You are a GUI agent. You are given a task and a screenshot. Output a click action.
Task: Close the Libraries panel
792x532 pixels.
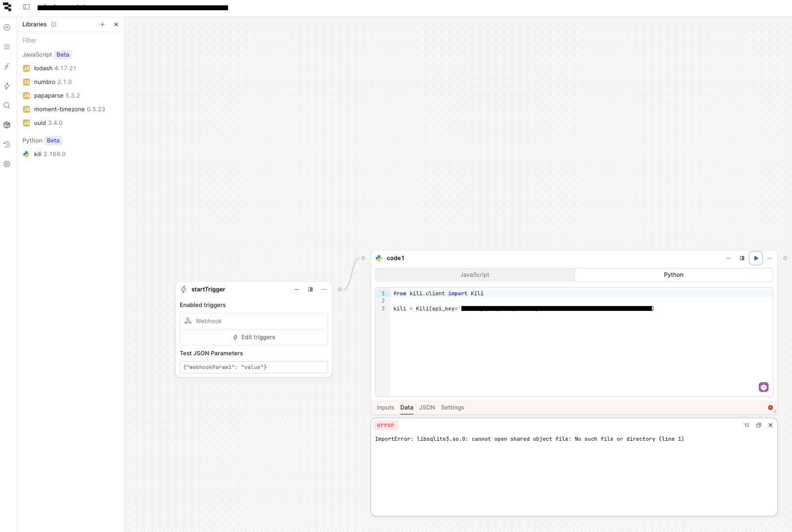[x=116, y=24]
